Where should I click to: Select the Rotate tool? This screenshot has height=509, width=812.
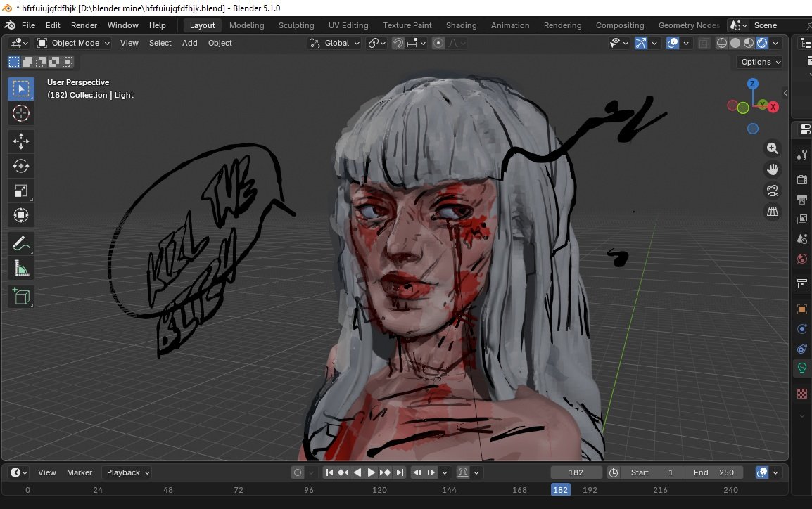click(20, 166)
